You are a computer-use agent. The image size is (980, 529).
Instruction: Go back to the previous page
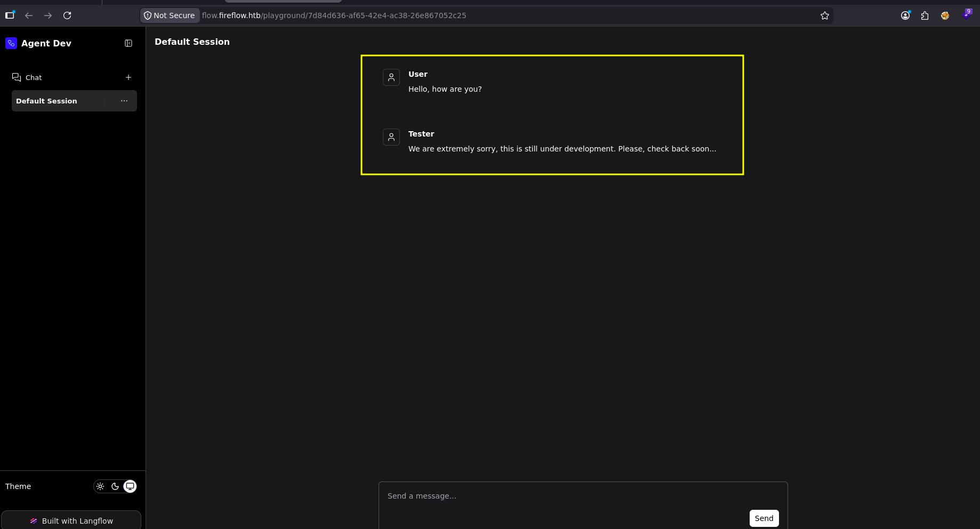click(29, 15)
